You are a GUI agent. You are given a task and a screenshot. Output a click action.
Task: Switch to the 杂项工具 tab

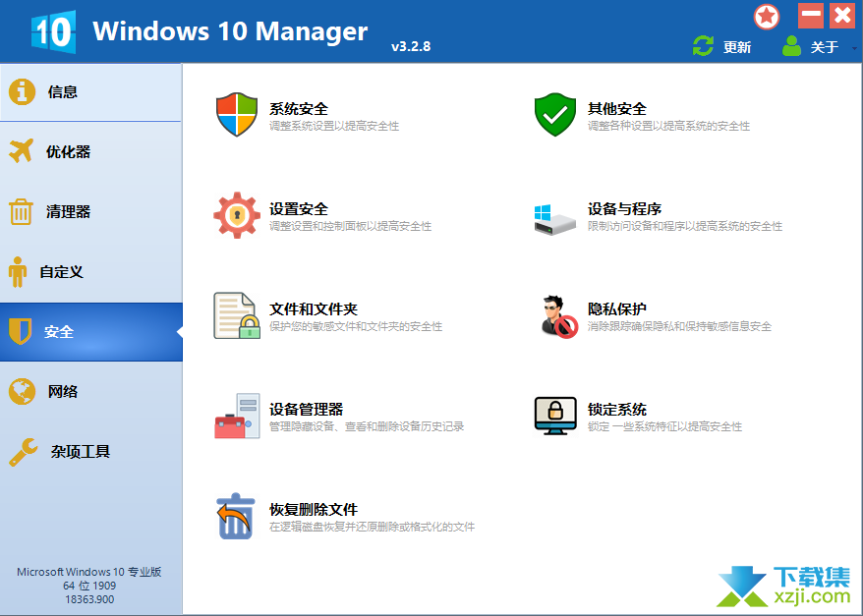(91, 452)
